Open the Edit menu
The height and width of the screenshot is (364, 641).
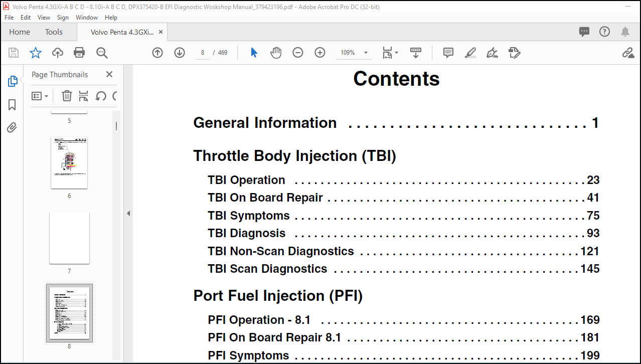tap(26, 17)
